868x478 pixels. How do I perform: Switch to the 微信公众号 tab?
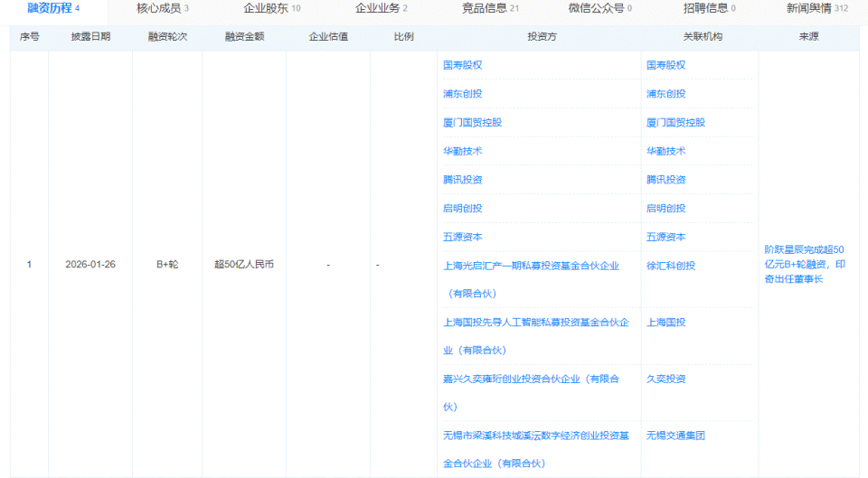coord(599,8)
